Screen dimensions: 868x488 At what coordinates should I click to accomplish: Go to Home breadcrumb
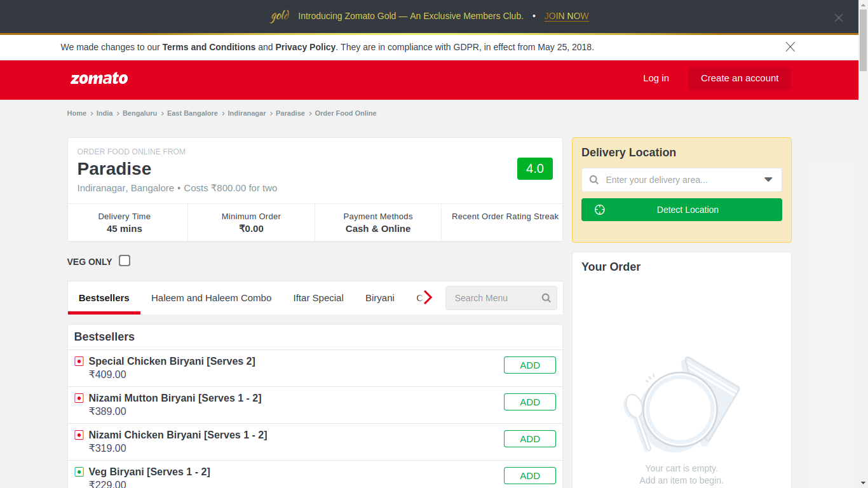click(77, 113)
